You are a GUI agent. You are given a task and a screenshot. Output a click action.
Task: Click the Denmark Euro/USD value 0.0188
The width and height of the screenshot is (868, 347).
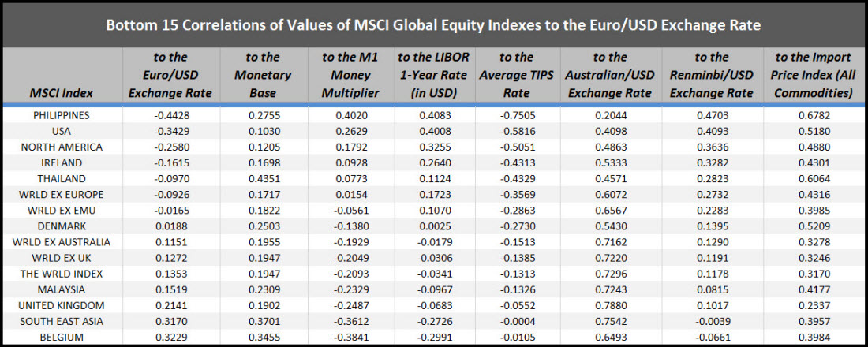170,226
